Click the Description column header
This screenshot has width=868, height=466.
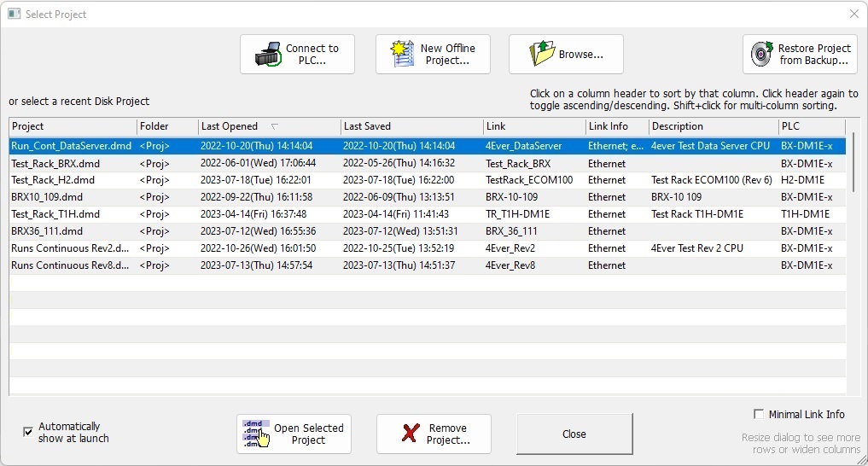point(678,126)
